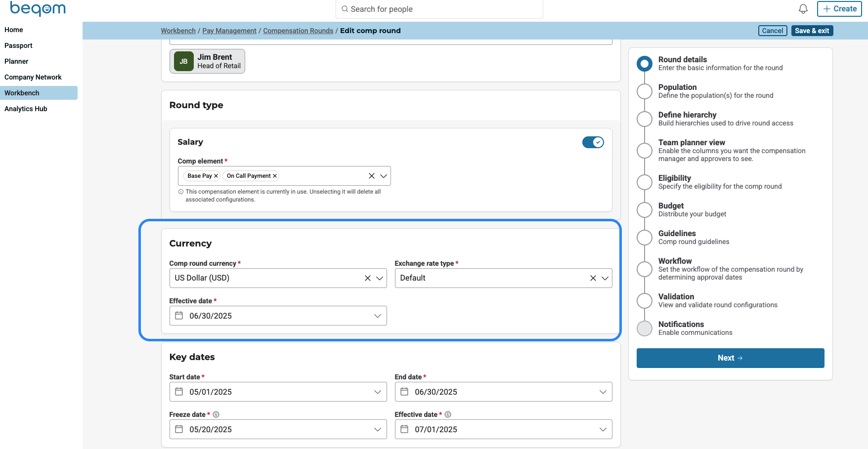Expand the Exchange rate type dropdown
This screenshot has width=868, height=449.
605,278
